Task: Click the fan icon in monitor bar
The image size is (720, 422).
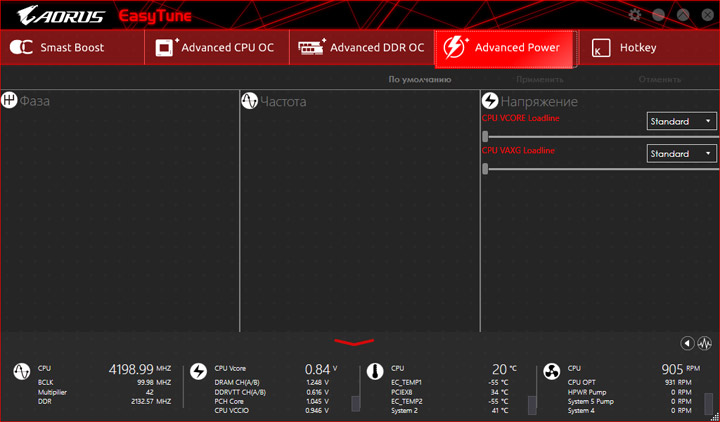Action: coord(551,371)
